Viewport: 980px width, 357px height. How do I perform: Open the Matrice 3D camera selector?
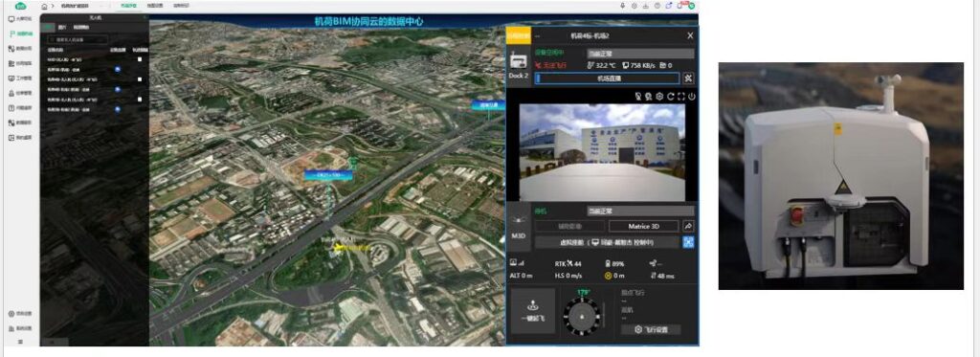point(644,226)
